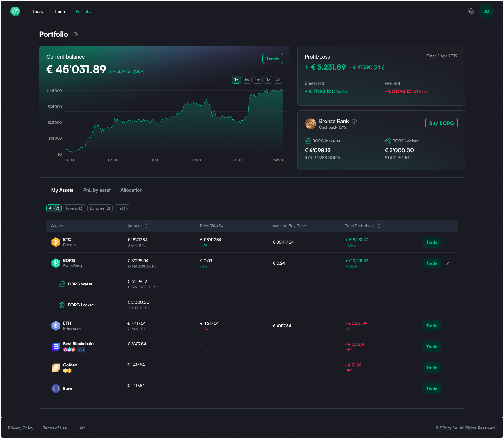Open the Help footer link

tap(81, 428)
